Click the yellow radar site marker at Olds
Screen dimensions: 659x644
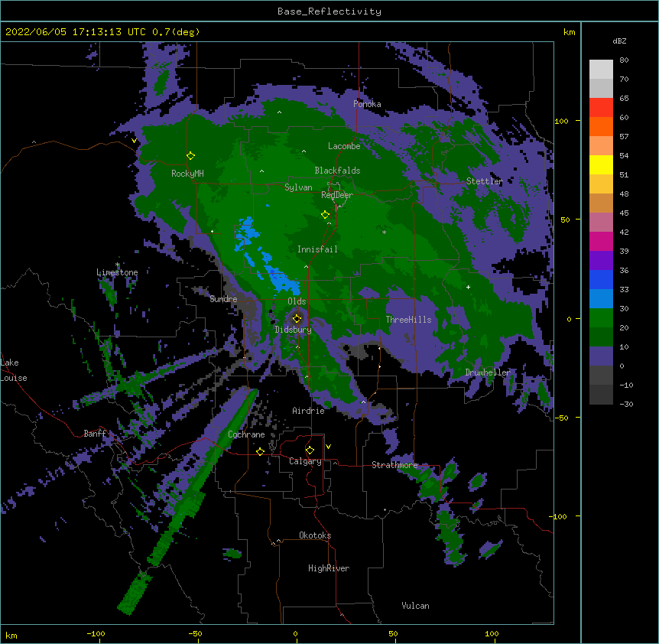pyautogui.click(x=297, y=318)
